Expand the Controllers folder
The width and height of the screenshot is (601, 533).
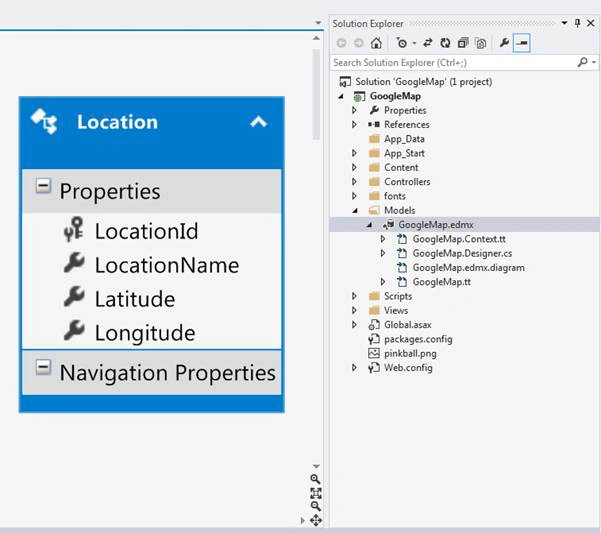tap(354, 182)
